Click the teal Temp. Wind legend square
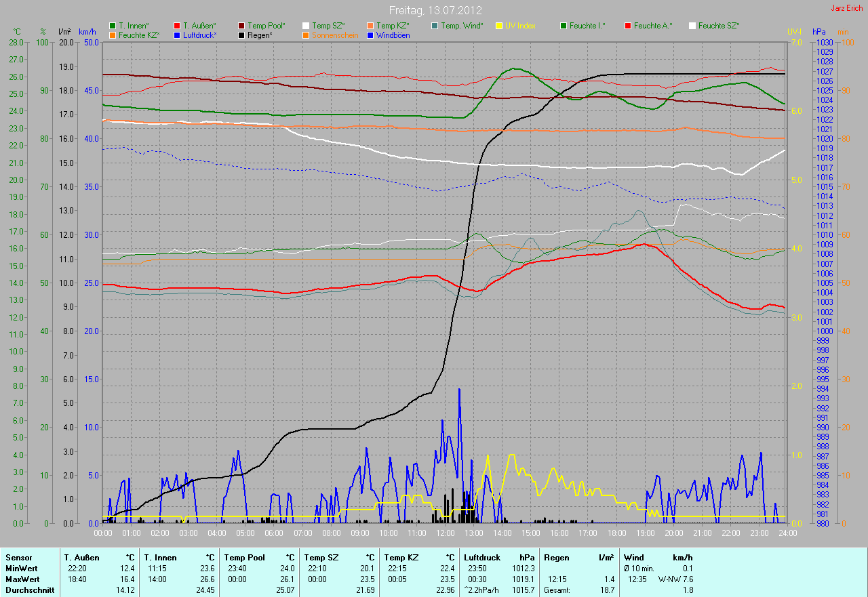The width and height of the screenshot is (868, 597). pyautogui.click(x=435, y=26)
